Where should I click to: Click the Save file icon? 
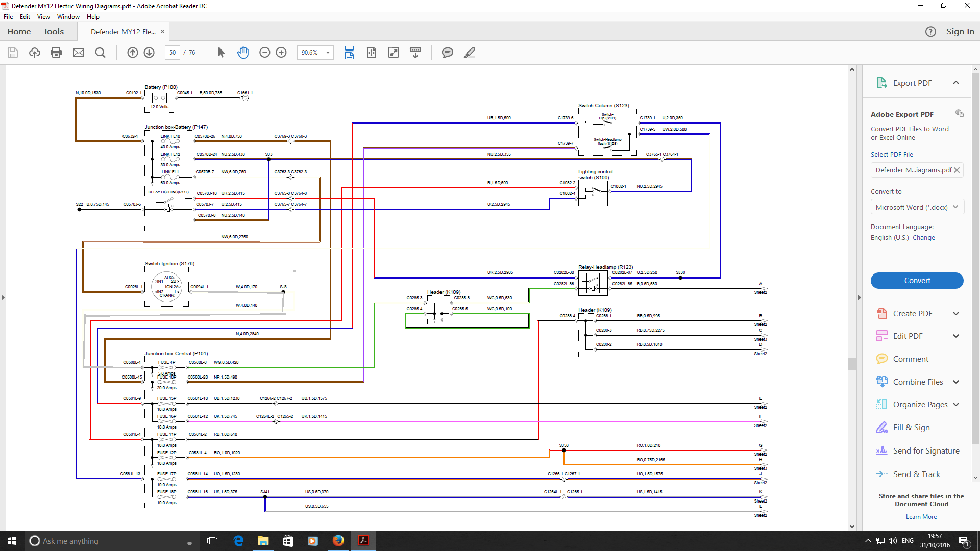[x=13, y=53]
